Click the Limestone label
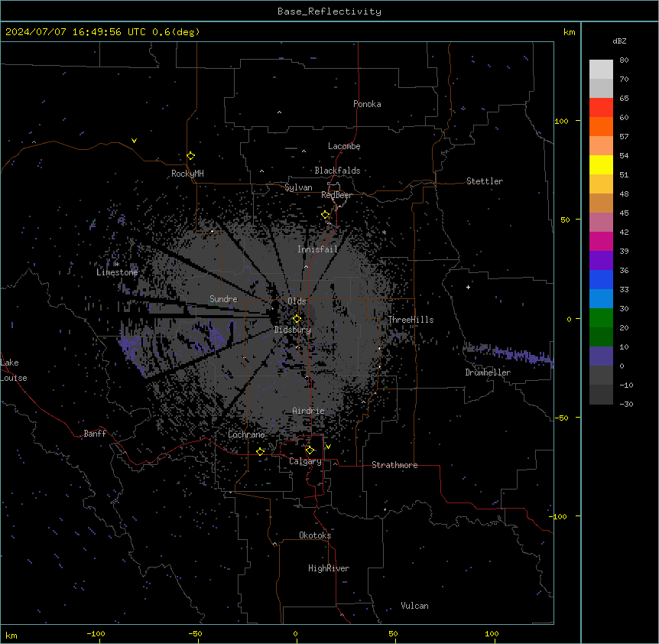This screenshot has width=659, height=644. [x=117, y=272]
